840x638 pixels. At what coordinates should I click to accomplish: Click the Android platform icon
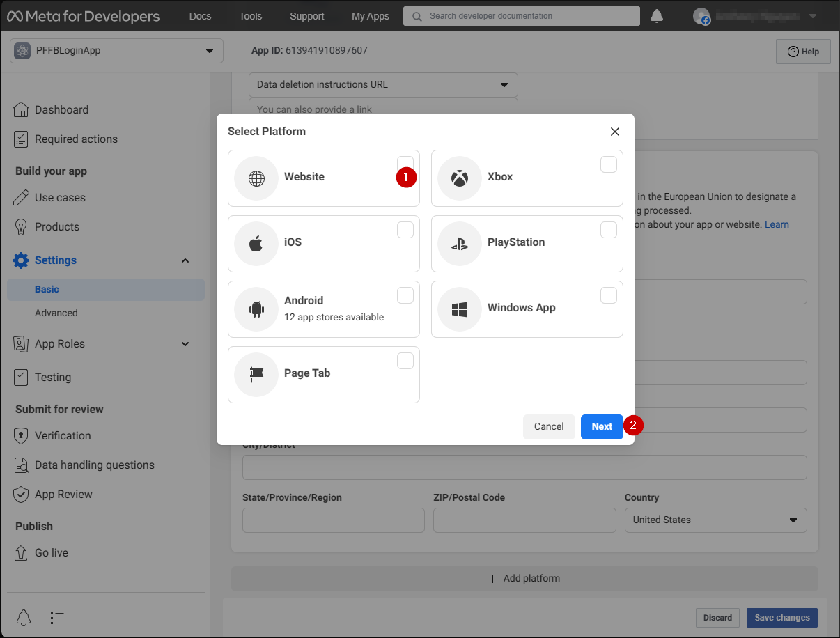[x=256, y=309]
